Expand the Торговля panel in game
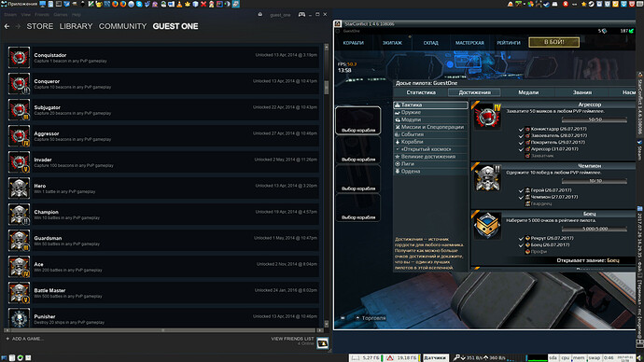Screen dimensions: 644x362 click(371, 318)
